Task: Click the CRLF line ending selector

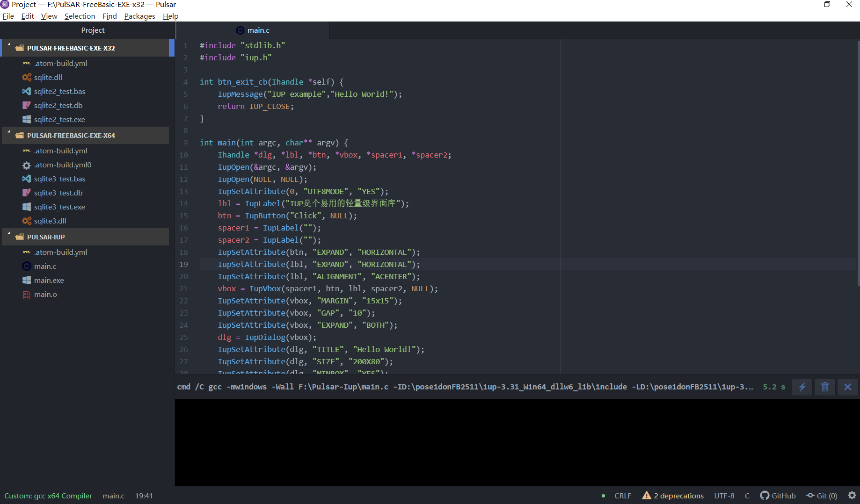Action: tap(623, 496)
